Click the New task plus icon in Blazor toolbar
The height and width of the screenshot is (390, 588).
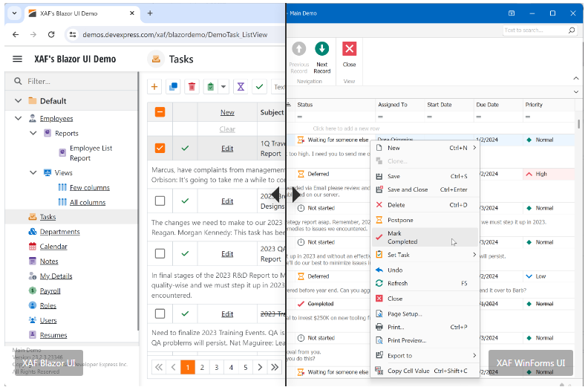[x=154, y=87]
